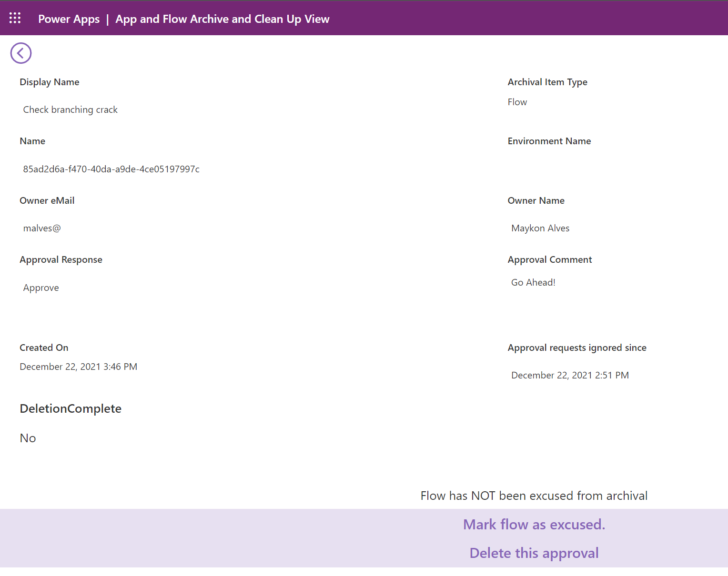The image size is (728, 576).
Task: Click the Owner Name Maykon Alves
Action: click(x=540, y=228)
